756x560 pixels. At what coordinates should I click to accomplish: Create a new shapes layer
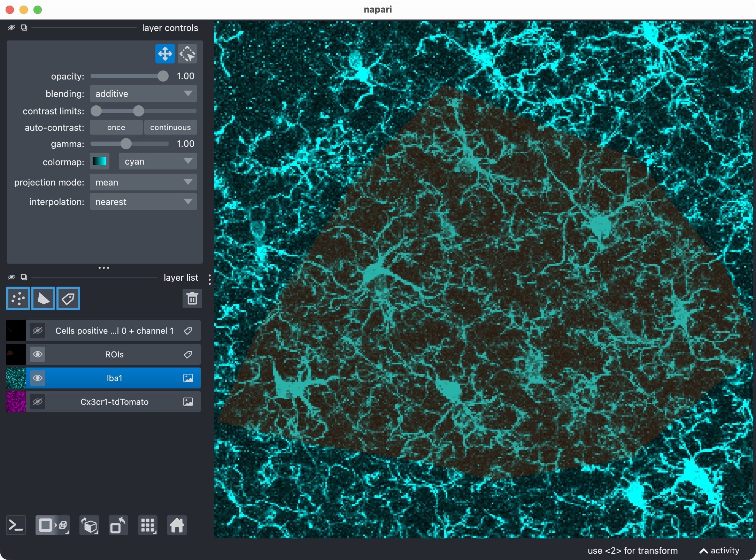(43, 298)
